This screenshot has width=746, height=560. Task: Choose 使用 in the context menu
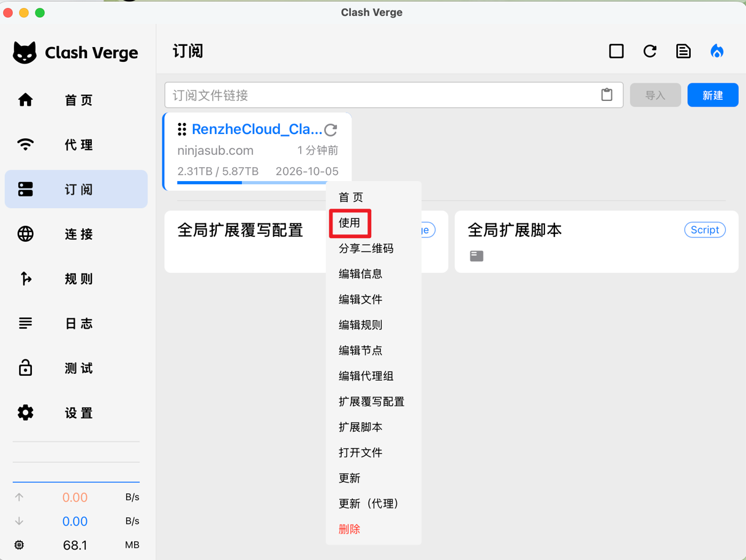coord(374,223)
